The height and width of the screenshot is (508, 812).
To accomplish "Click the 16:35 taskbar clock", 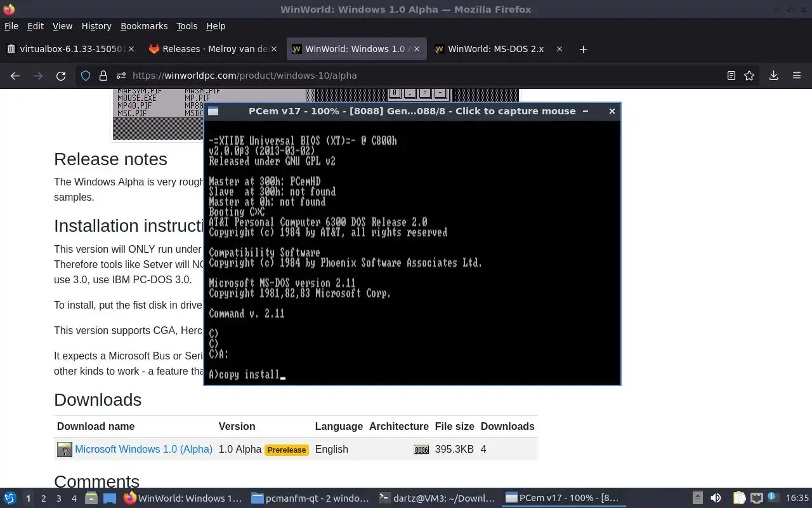I will click(797, 498).
